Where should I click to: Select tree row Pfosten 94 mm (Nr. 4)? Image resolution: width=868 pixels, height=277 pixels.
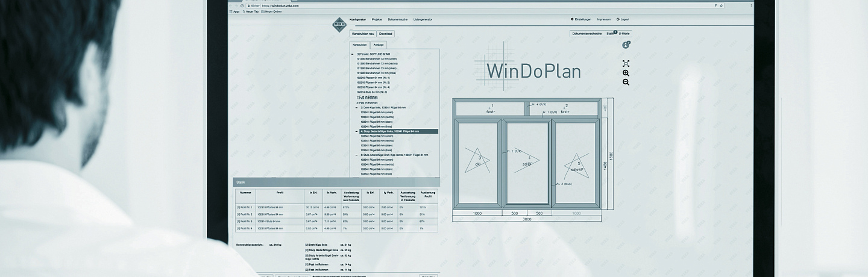(373, 87)
